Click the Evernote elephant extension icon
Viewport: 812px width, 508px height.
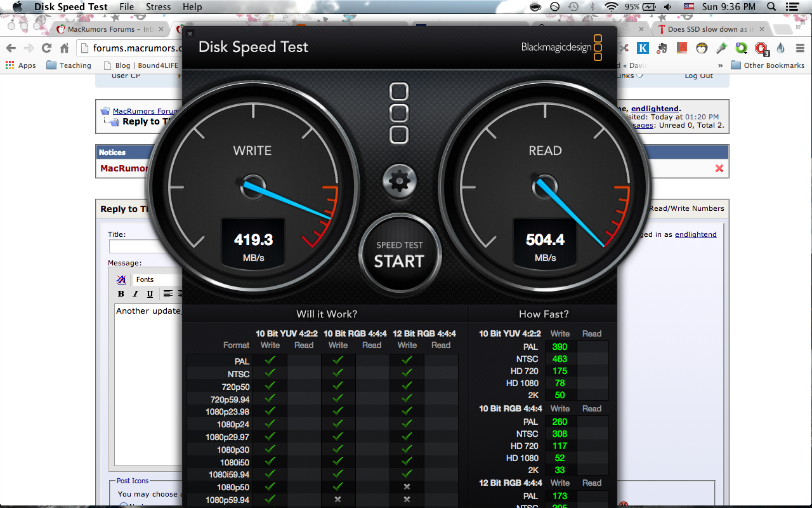click(x=662, y=48)
